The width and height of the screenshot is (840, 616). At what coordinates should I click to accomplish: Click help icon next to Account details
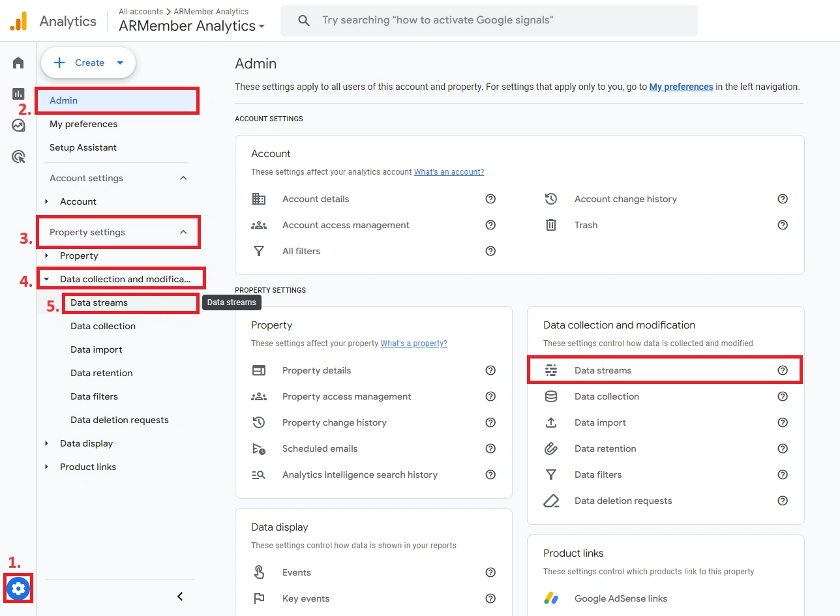coord(490,199)
